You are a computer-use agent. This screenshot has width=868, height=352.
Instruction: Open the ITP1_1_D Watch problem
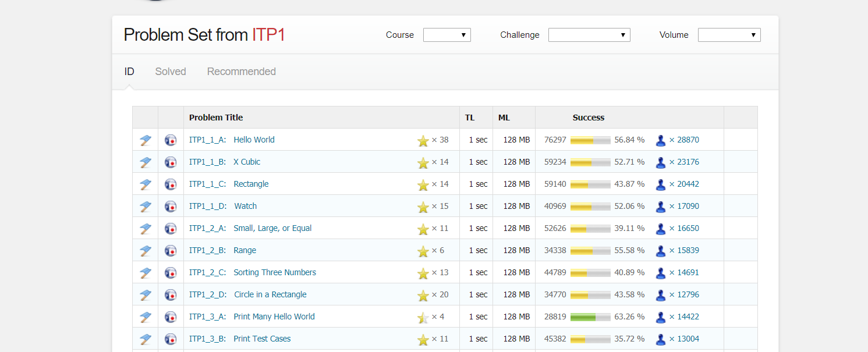tap(223, 206)
